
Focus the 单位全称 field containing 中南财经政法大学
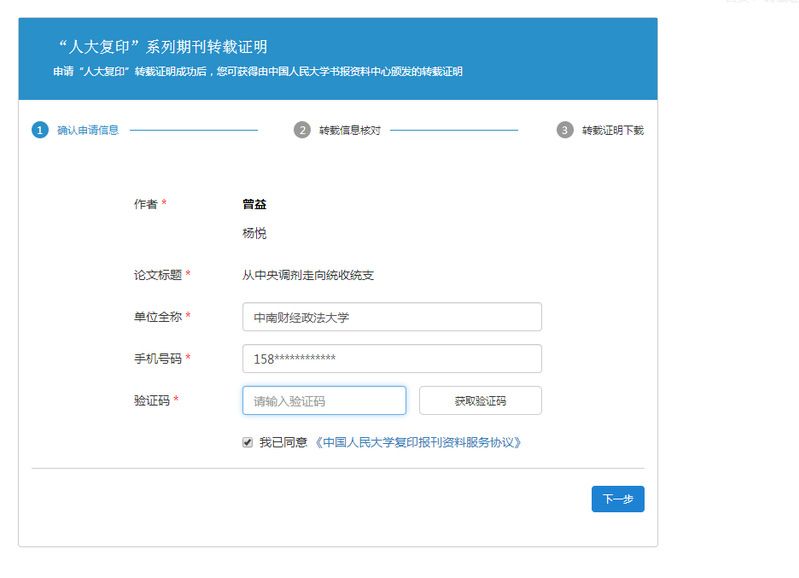coord(391,317)
